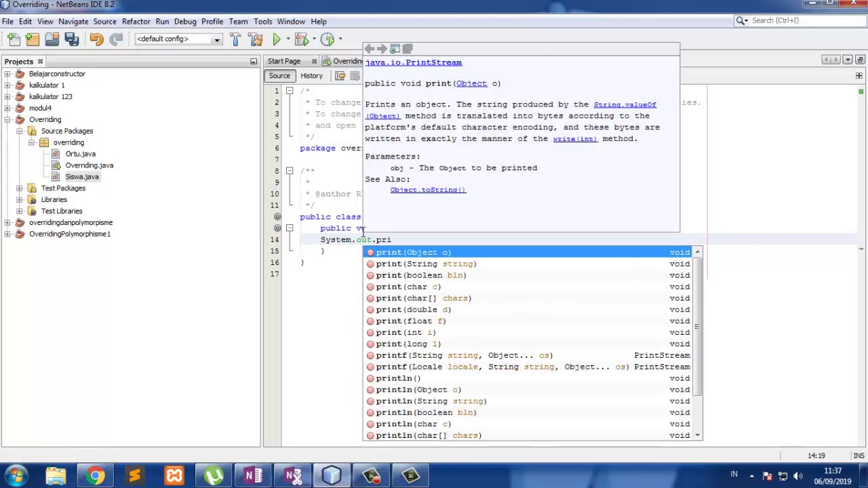Open the File menu
The width and height of the screenshot is (868, 488).
[x=7, y=22]
